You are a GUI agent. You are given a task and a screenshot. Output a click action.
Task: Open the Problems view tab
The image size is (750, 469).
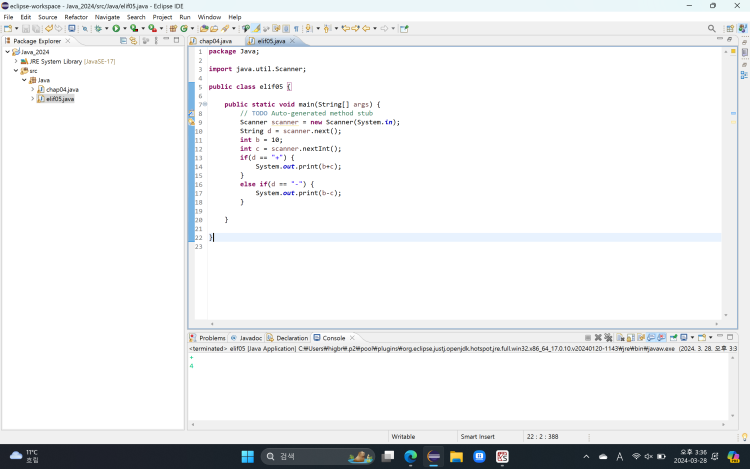coord(212,338)
